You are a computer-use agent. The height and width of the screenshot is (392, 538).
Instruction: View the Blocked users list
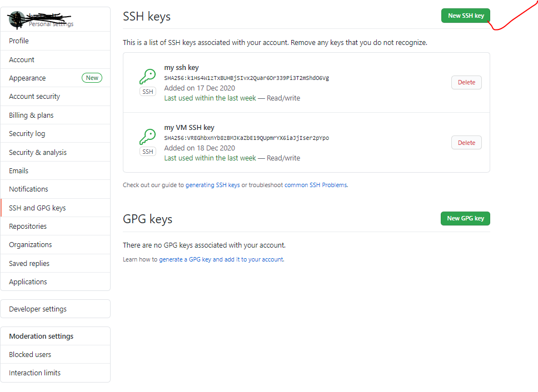click(x=29, y=354)
